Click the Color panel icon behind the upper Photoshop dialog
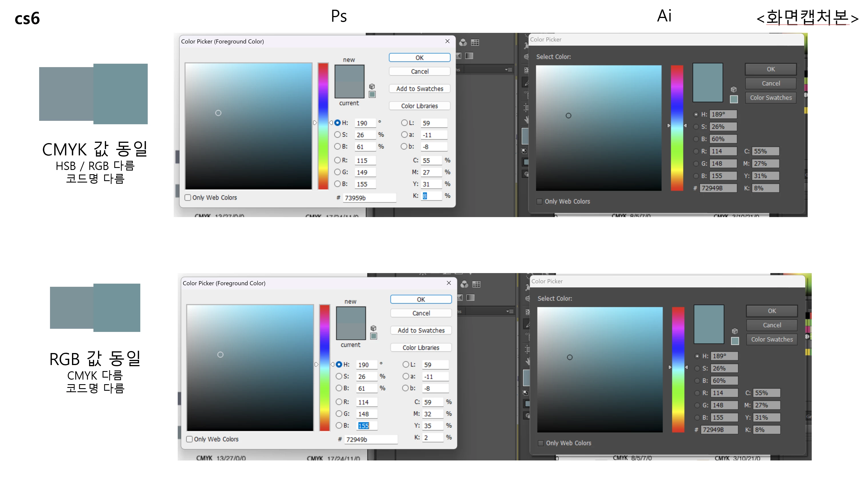Screen dimensions: 868x491 pos(463,42)
